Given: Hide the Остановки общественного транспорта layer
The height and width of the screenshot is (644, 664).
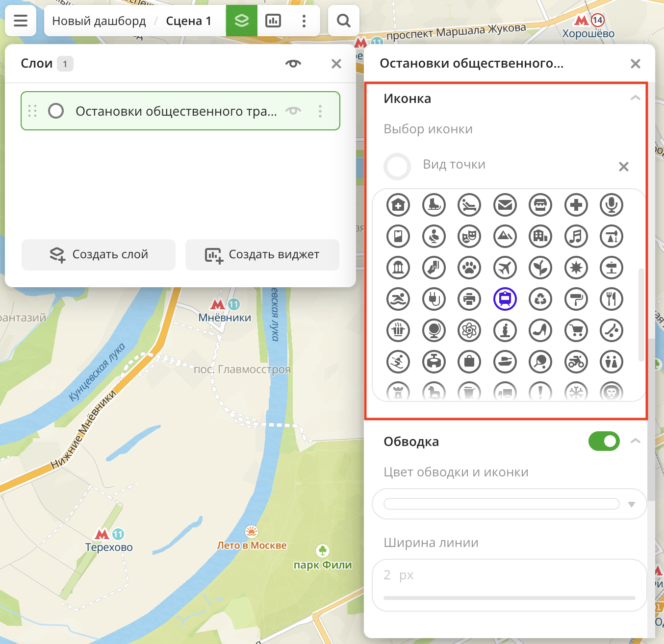Looking at the screenshot, I should click(293, 111).
